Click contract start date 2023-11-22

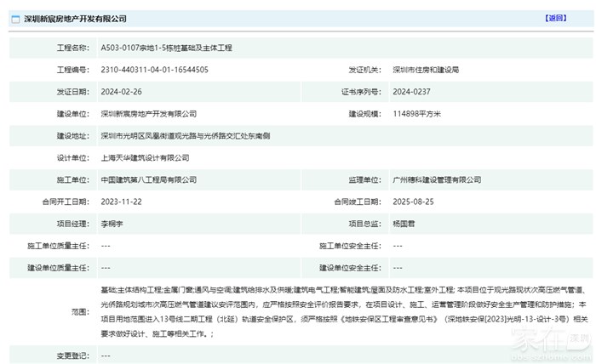point(120,202)
